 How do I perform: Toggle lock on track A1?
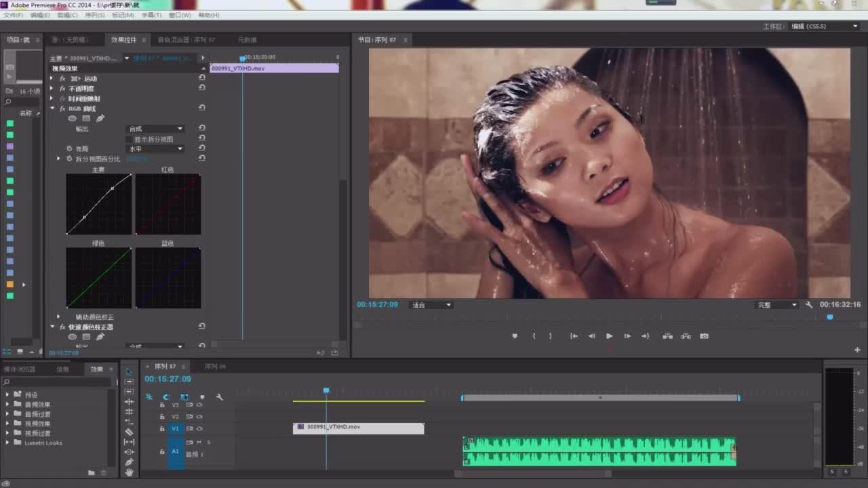[x=162, y=451]
